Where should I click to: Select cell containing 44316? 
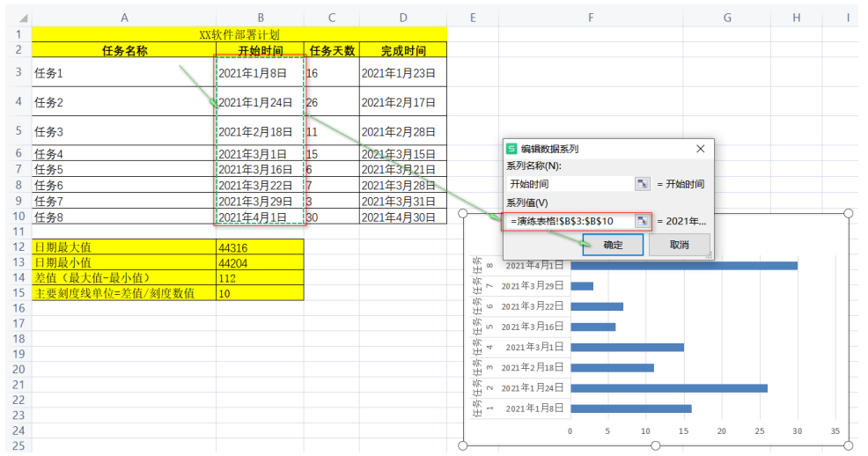coord(260,247)
